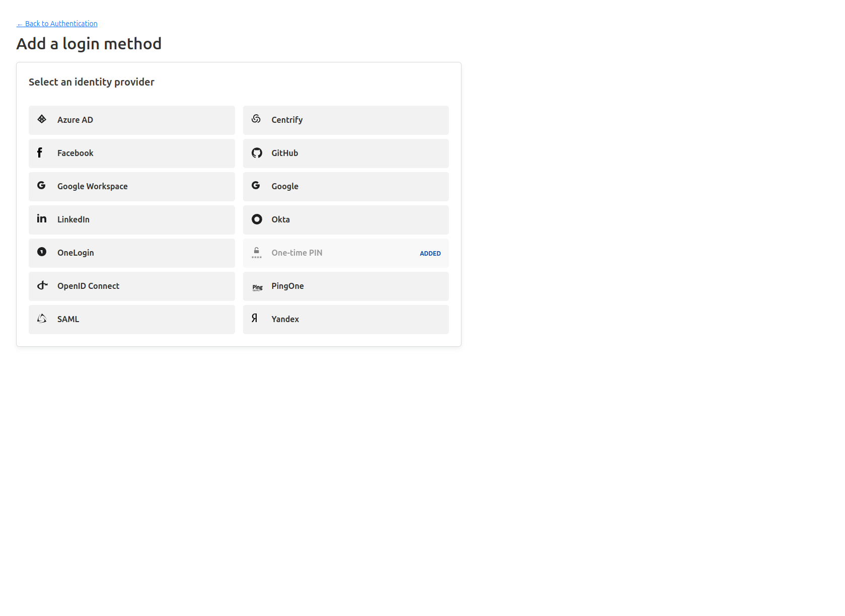The height and width of the screenshot is (616, 845).
Task: Click the SAML logo icon
Action: 42,319
